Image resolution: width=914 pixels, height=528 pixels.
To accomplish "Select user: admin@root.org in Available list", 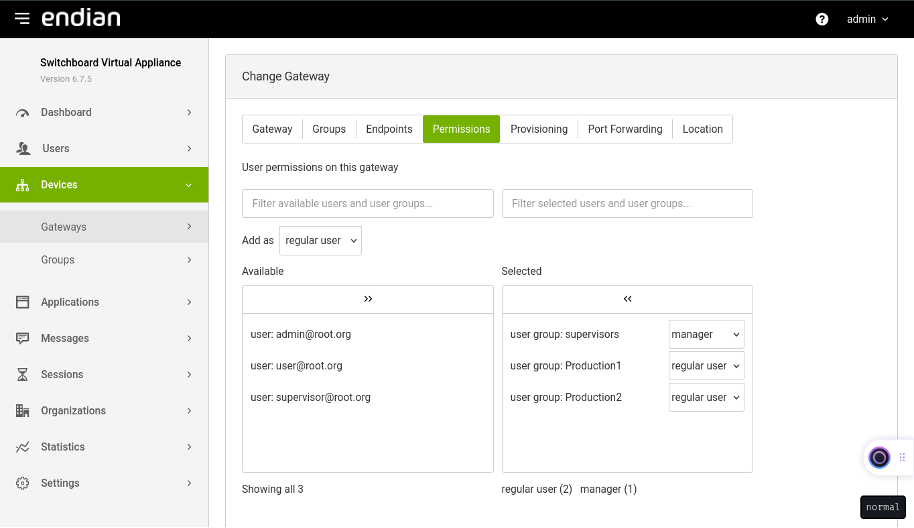I will click(x=301, y=335).
